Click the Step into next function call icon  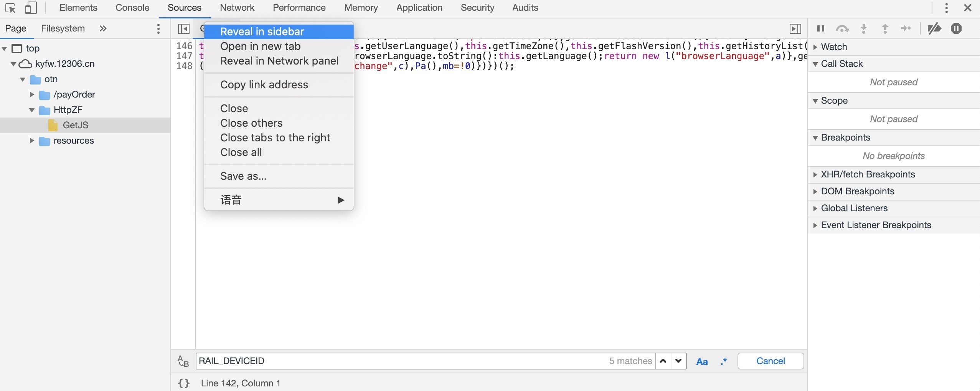[x=863, y=28]
